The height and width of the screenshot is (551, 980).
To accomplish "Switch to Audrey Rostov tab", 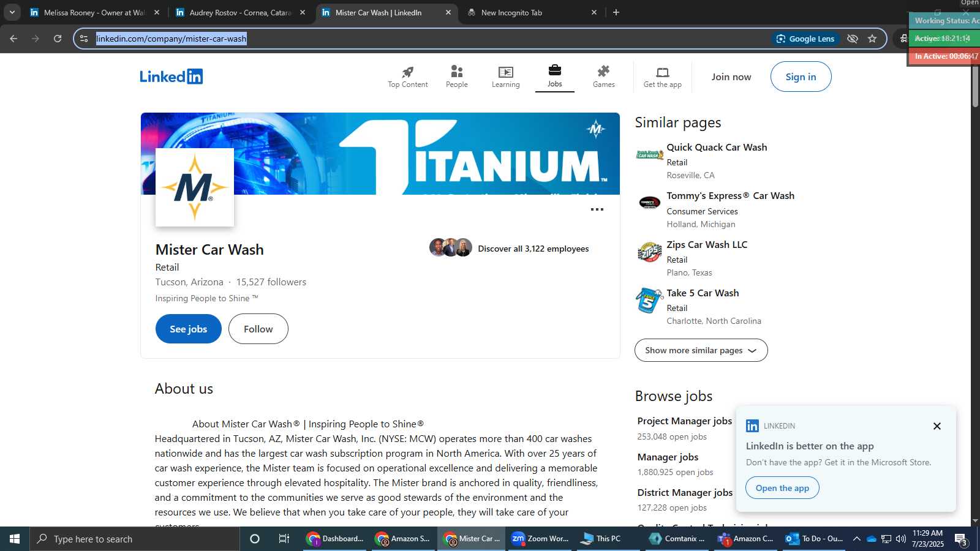I will pyautogui.click(x=239, y=12).
